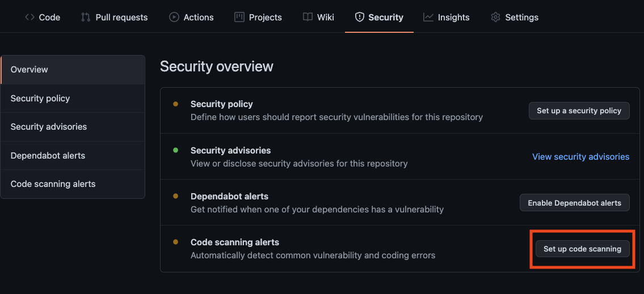The height and width of the screenshot is (294, 644).
Task: Click the Actions play circle icon
Action: point(174,17)
